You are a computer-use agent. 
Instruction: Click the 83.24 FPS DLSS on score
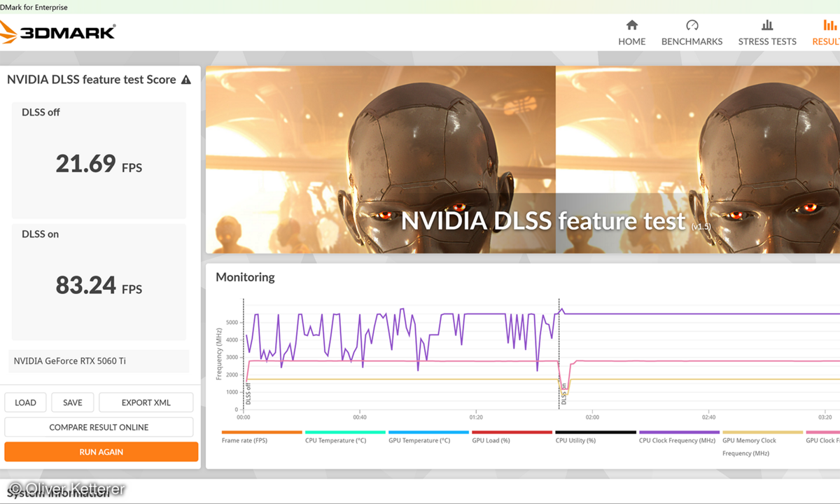point(99,286)
